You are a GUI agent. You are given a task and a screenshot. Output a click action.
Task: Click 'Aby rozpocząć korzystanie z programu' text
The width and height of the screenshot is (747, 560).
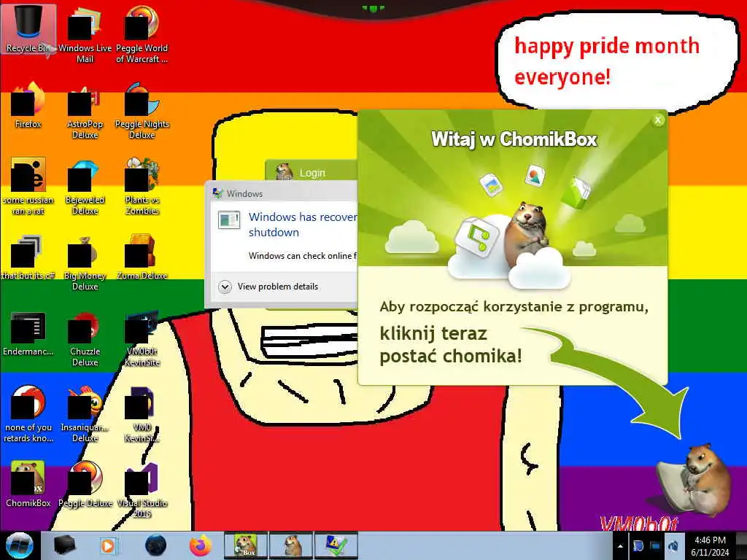(x=514, y=306)
